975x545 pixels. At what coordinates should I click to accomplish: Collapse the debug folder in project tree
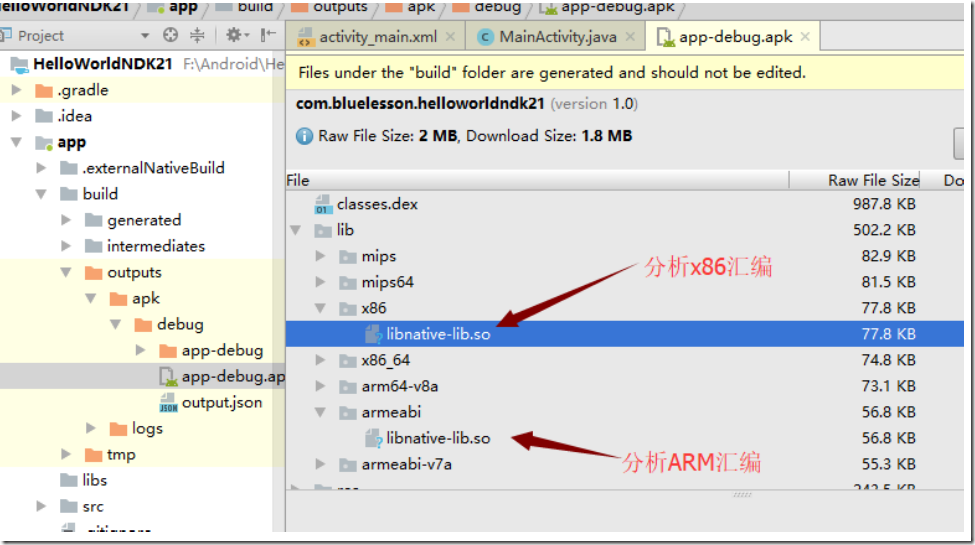point(116,325)
